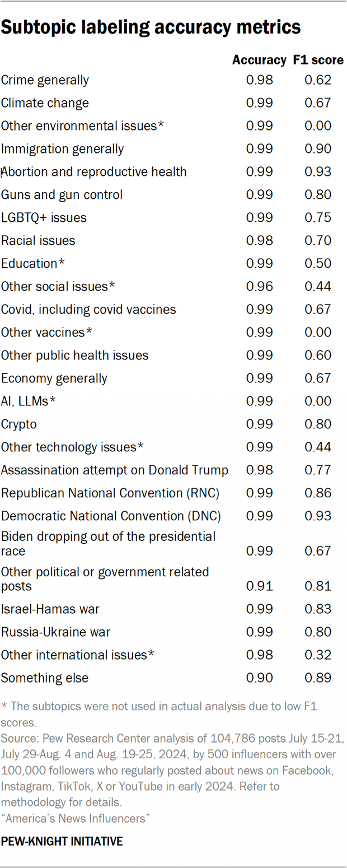347x868 pixels.
Task: Select the 'Guns and gun control' label
Action: (62, 195)
